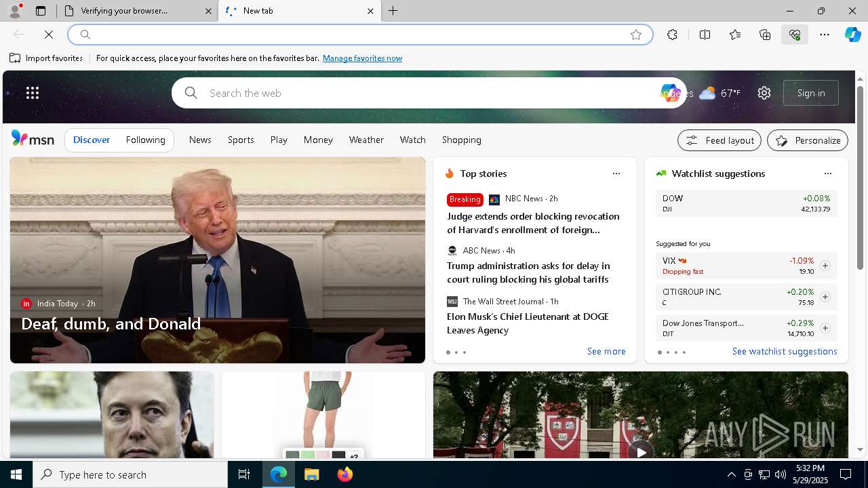Open File Explorer from taskbar

click(x=312, y=474)
